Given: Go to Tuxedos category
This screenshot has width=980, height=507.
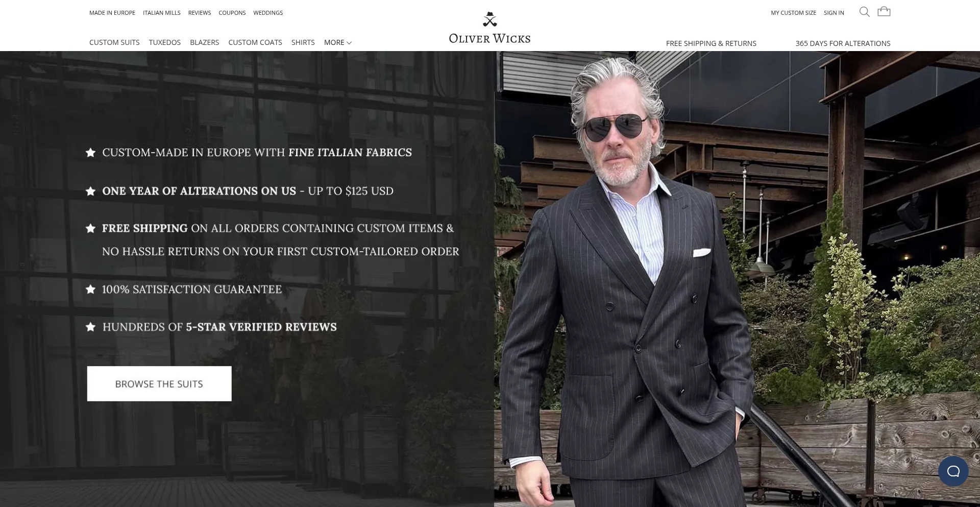Looking at the screenshot, I should tap(165, 42).
